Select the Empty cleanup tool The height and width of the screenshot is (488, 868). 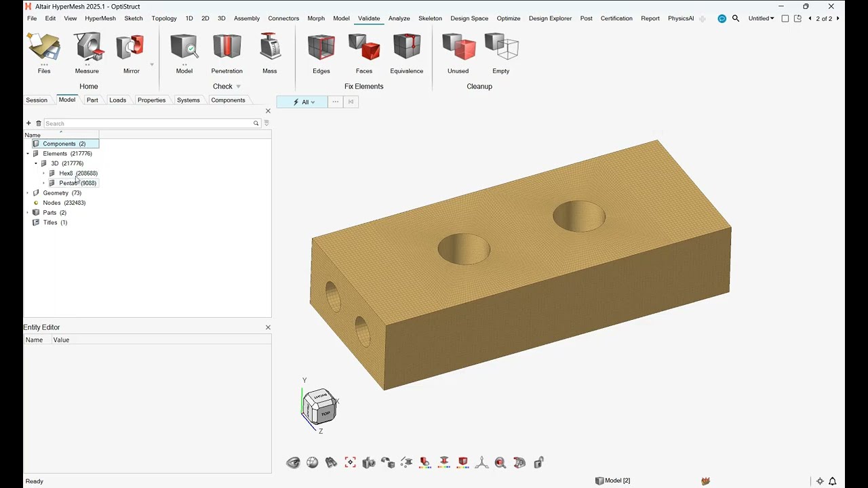tap(501, 54)
